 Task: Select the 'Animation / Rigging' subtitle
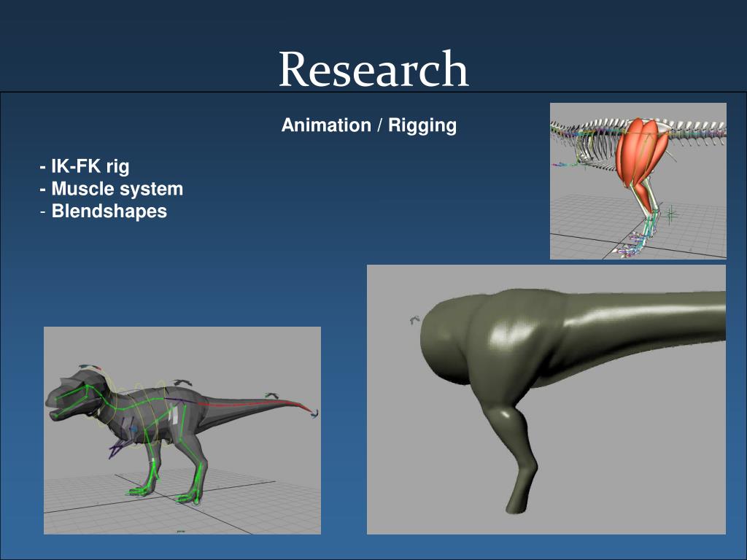(368, 125)
